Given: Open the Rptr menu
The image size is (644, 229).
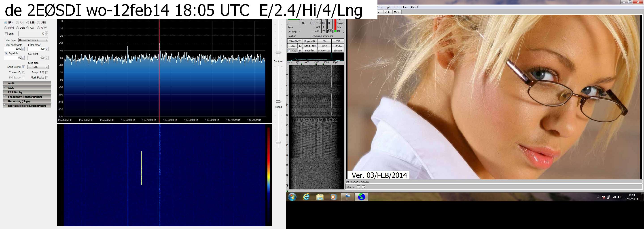Looking at the screenshot, I should pos(388,7).
